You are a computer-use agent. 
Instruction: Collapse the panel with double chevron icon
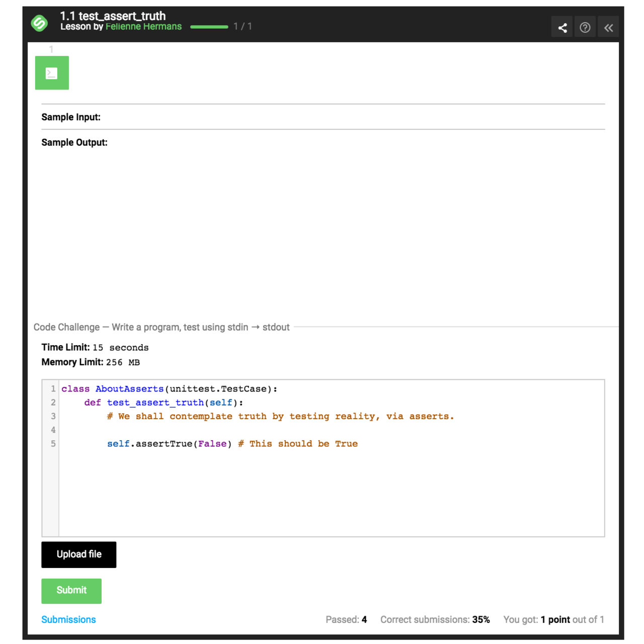(608, 28)
